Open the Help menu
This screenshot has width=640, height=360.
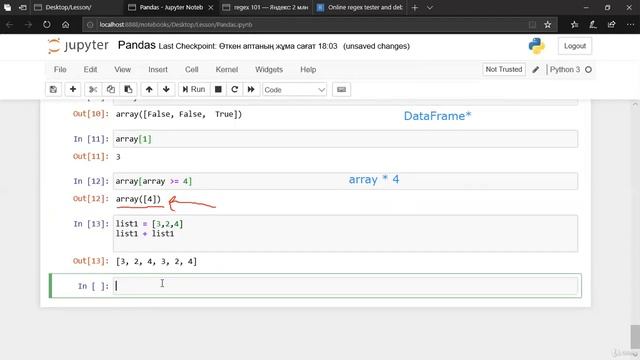(308, 69)
